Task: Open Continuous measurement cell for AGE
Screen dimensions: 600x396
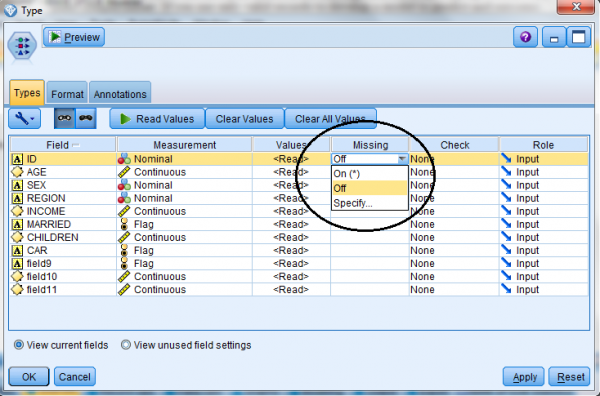Action: click(184, 172)
